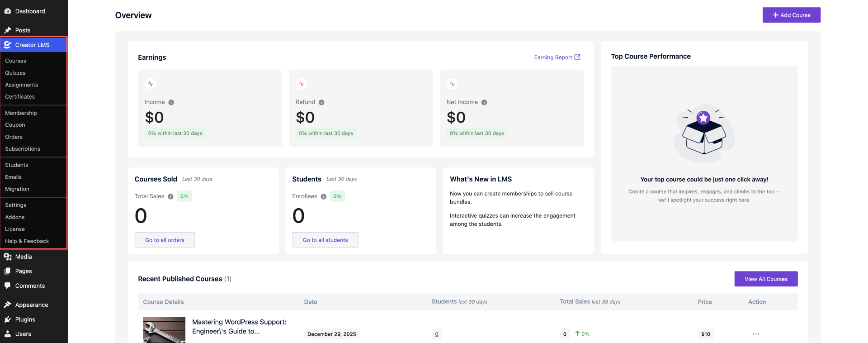
Task: Click the info icon beside Enrollees
Action: (324, 196)
